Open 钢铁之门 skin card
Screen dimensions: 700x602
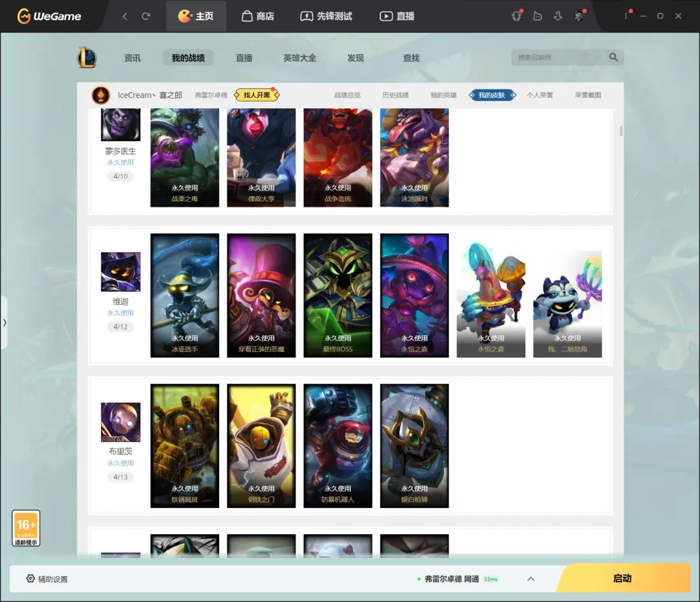pyautogui.click(x=261, y=446)
